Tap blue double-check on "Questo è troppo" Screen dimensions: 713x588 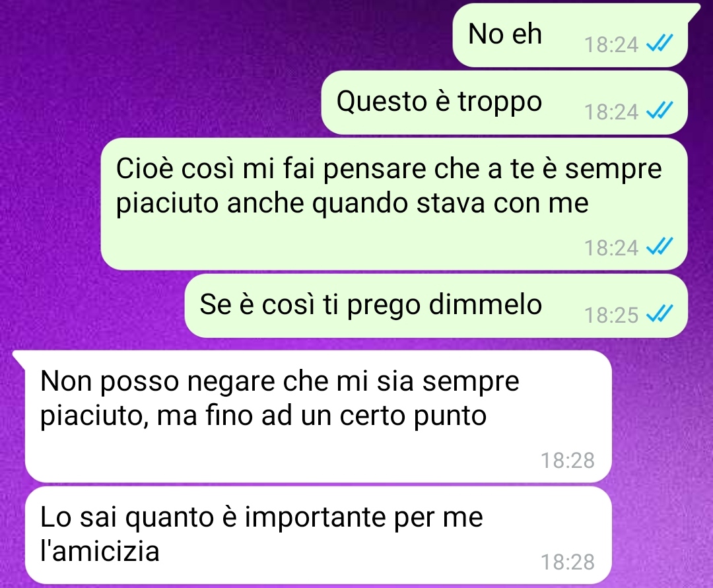(x=660, y=112)
